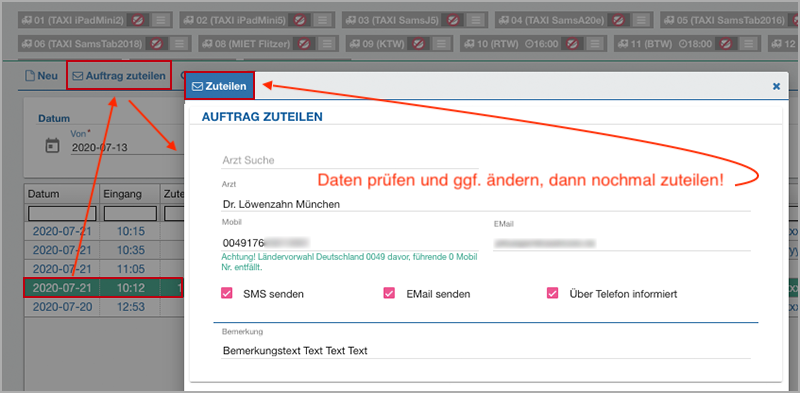Click blocked status icon for vehicle 08 MIET Flitzer
The width and height of the screenshot is (800, 393).
click(304, 44)
